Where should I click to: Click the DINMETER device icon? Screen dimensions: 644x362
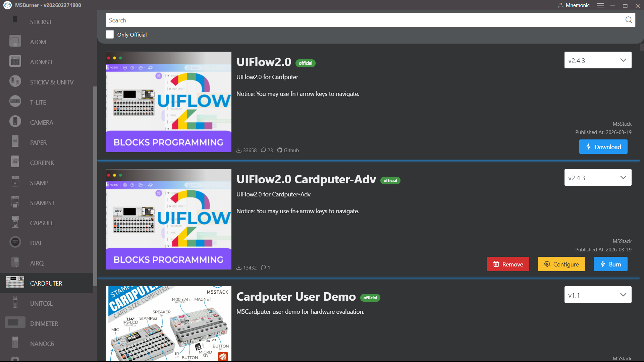pos(15,322)
